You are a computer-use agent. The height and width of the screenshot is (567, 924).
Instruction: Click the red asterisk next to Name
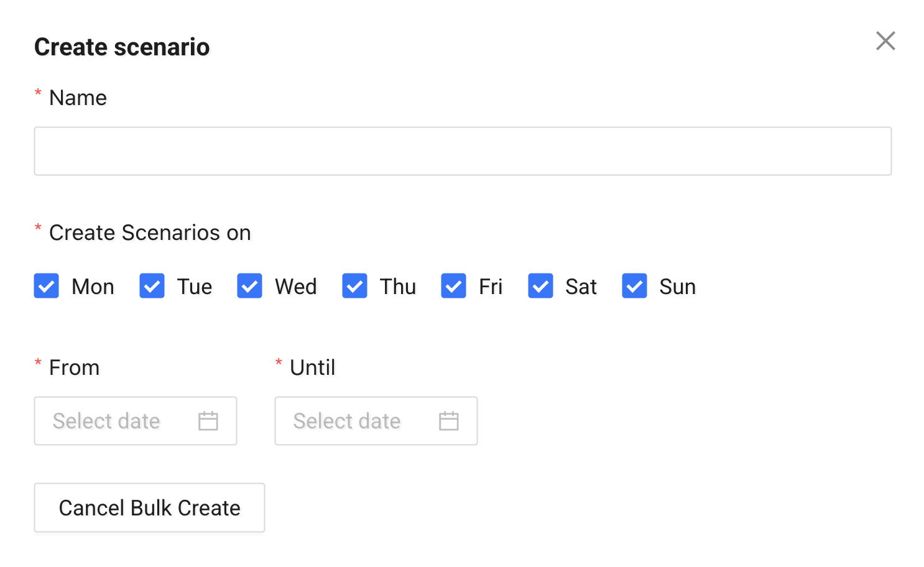(38, 93)
